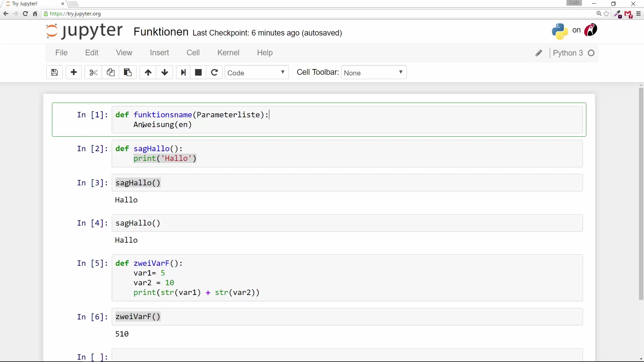Open Cell Toolbar dropdown showing None

click(374, 72)
